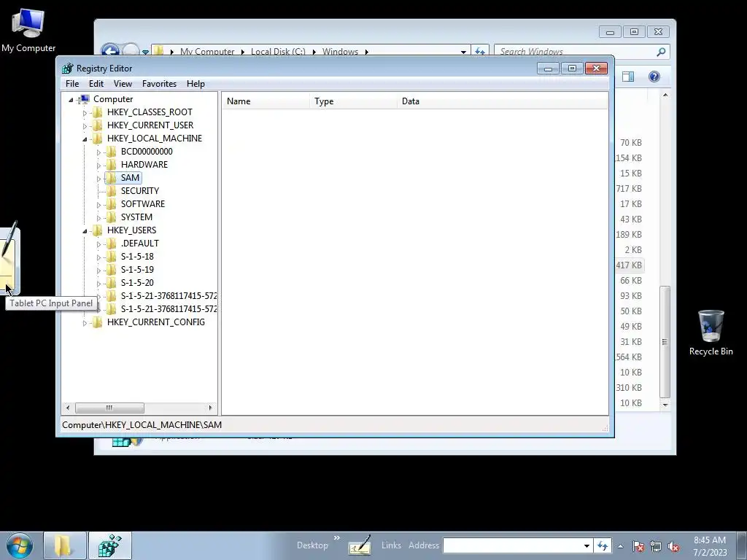Click the tree pane left scroll arrow
This screenshot has height=560, width=747.
coord(68,408)
